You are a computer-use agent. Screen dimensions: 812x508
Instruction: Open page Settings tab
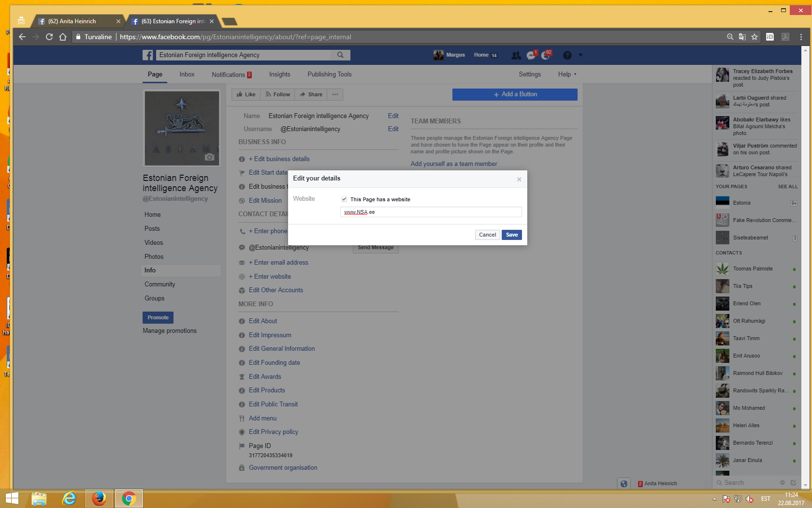pos(530,74)
